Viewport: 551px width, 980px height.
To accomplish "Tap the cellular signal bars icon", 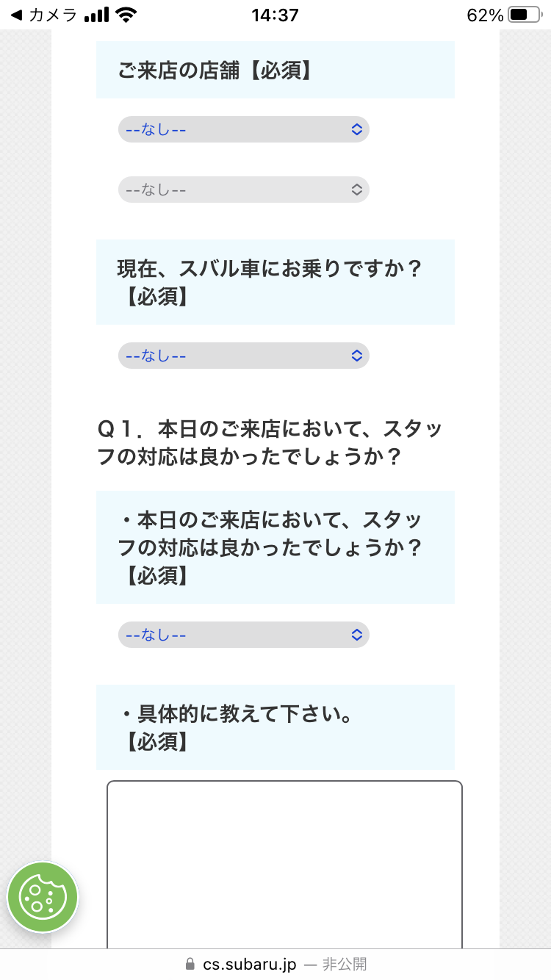I will coord(96,15).
